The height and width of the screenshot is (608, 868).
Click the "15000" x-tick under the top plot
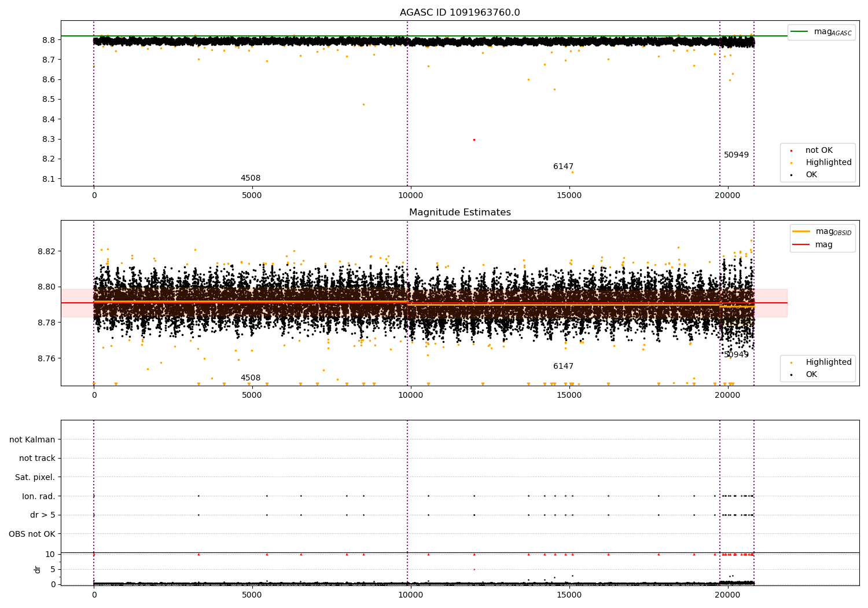[x=569, y=195]
